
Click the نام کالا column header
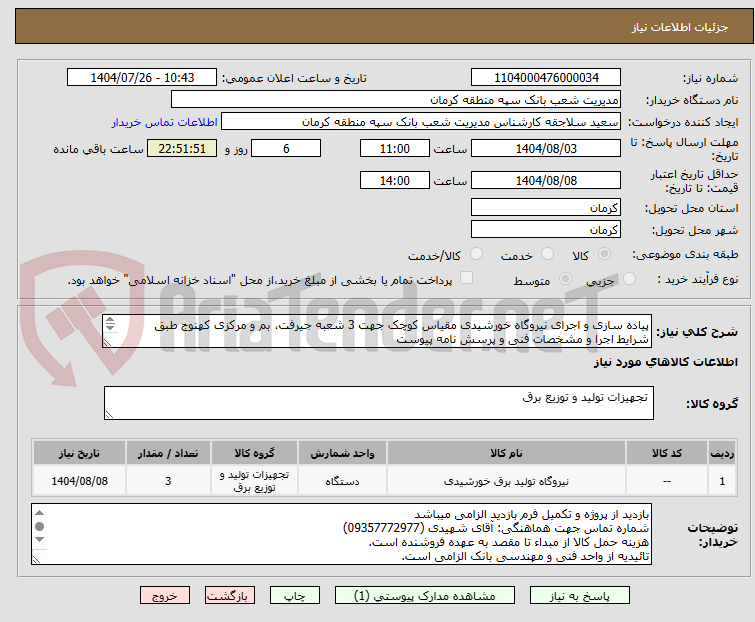pos(506,453)
